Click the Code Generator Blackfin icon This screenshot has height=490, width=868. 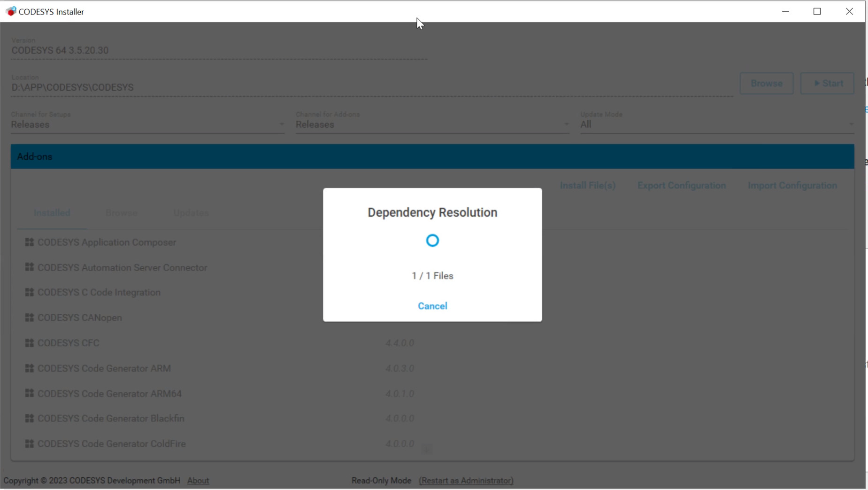pos(29,418)
